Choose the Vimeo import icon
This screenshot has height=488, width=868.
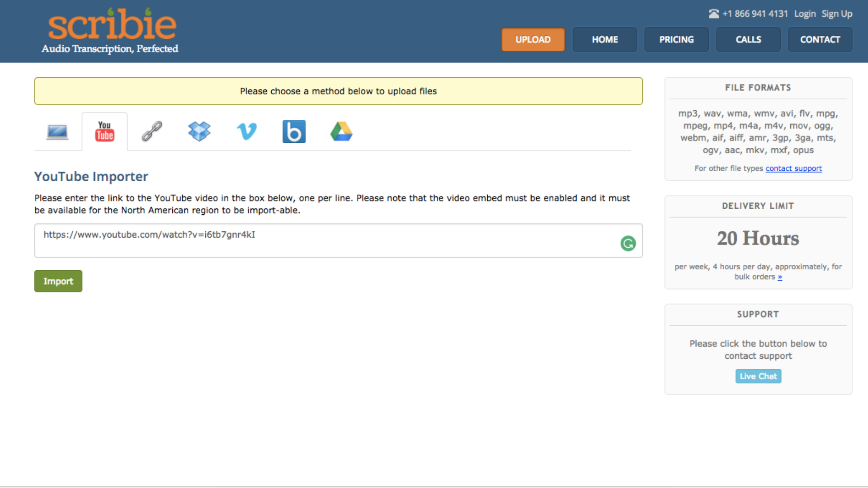coord(247,131)
